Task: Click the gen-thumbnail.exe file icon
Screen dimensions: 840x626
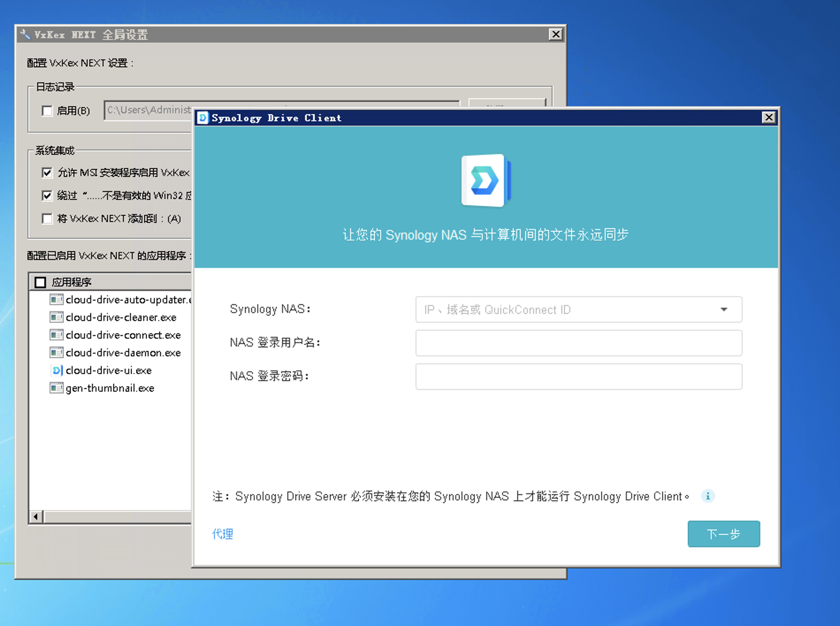Action: tap(57, 388)
